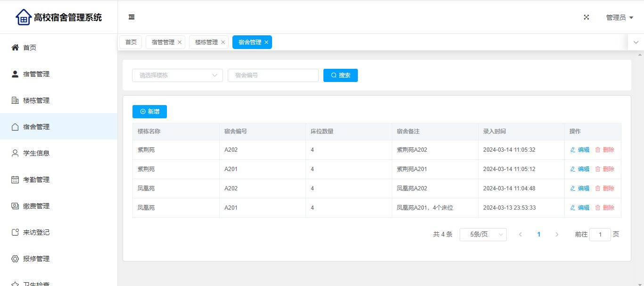
Task: Open 考勤管理 from the sidebar
Action: (36, 180)
